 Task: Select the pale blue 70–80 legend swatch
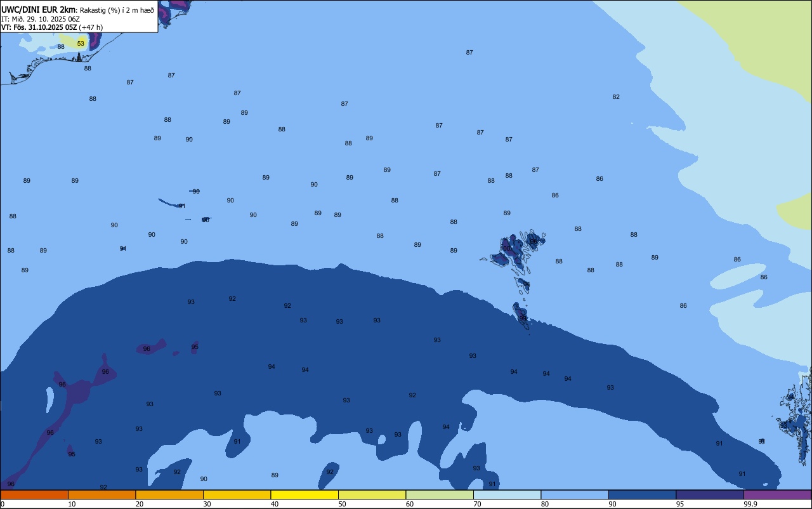(x=507, y=494)
